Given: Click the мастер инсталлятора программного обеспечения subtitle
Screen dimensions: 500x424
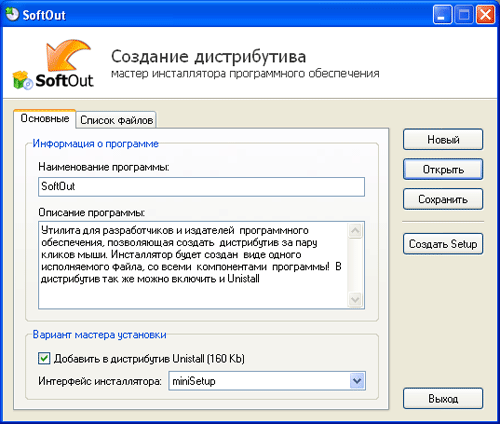Looking at the screenshot, I should point(245,73).
